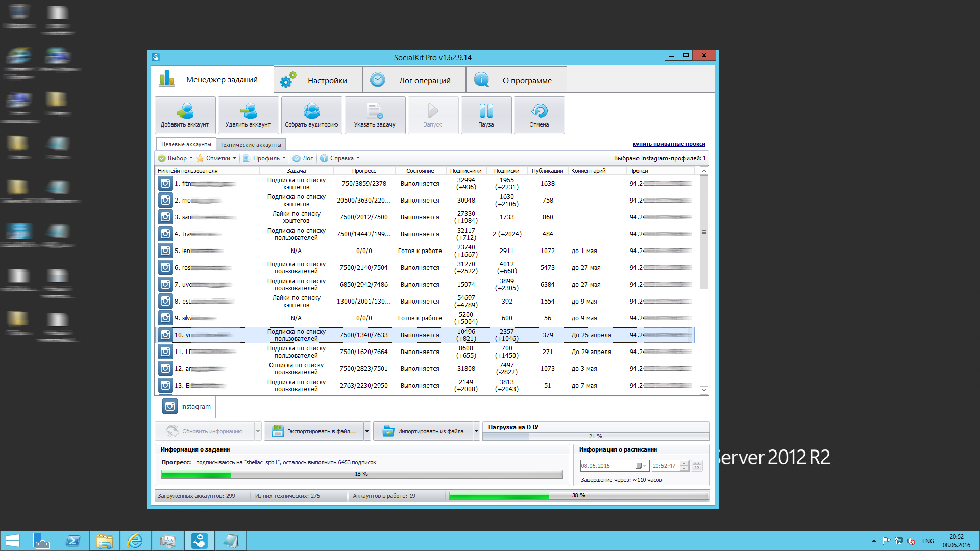Sort by the Прогресс column header
Viewport: 980px width, 551px height.
click(364, 171)
